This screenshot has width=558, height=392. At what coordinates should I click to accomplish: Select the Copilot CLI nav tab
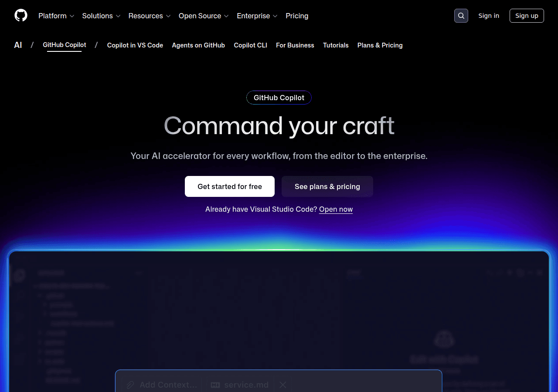coord(250,45)
